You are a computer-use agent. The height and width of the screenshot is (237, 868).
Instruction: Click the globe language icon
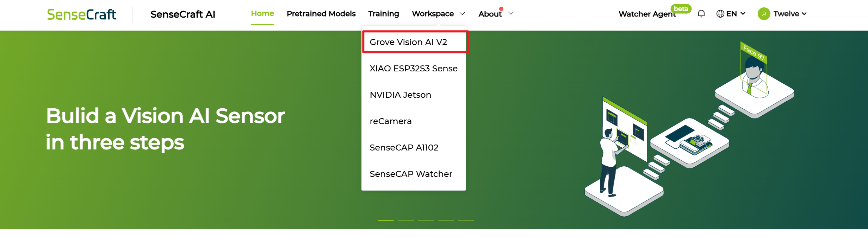tap(720, 14)
